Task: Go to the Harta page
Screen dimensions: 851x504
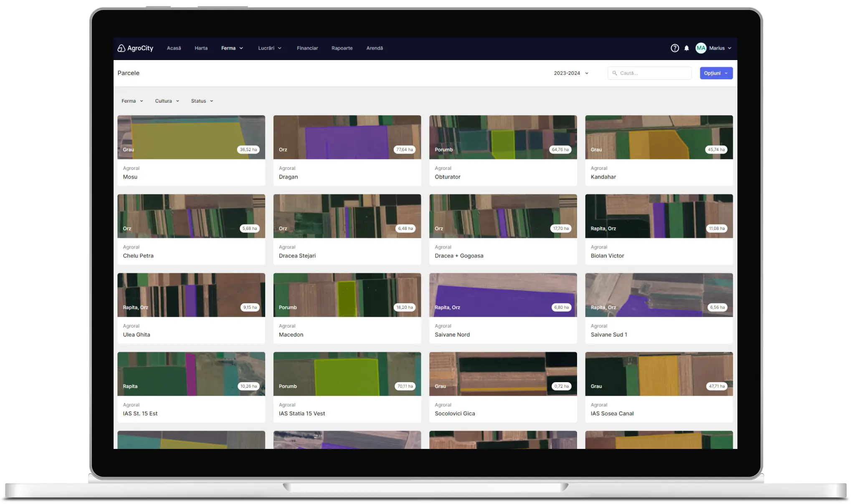Action: 201,48
